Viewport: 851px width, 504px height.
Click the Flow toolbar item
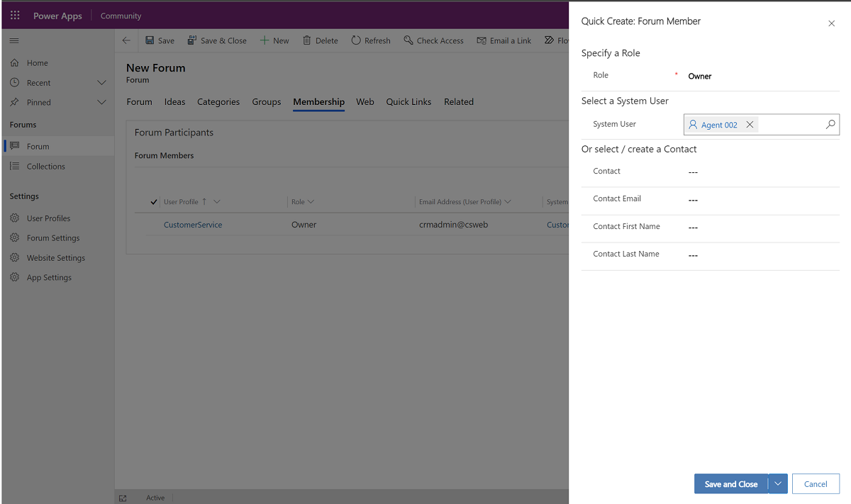(557, 40)
